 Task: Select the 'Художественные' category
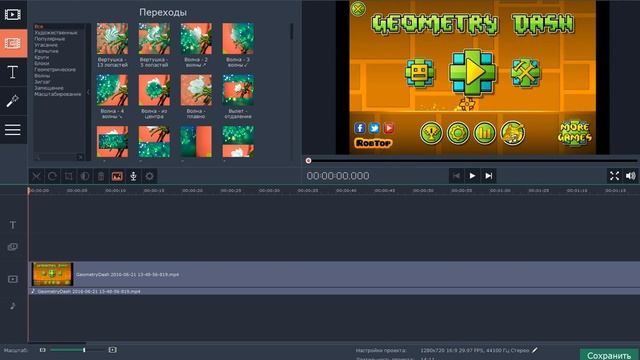[x=56, y=33]
